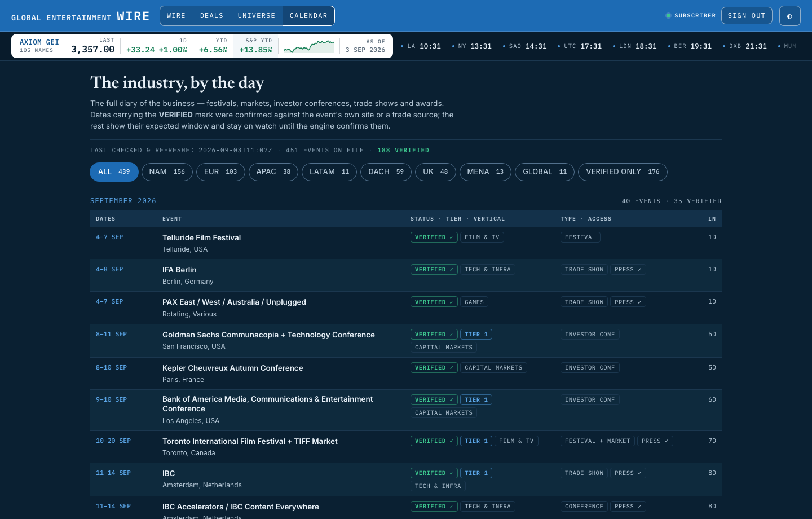Click TIER 1 badge on Bank of America row
The image size is (812, 519).
coord(476,400)
